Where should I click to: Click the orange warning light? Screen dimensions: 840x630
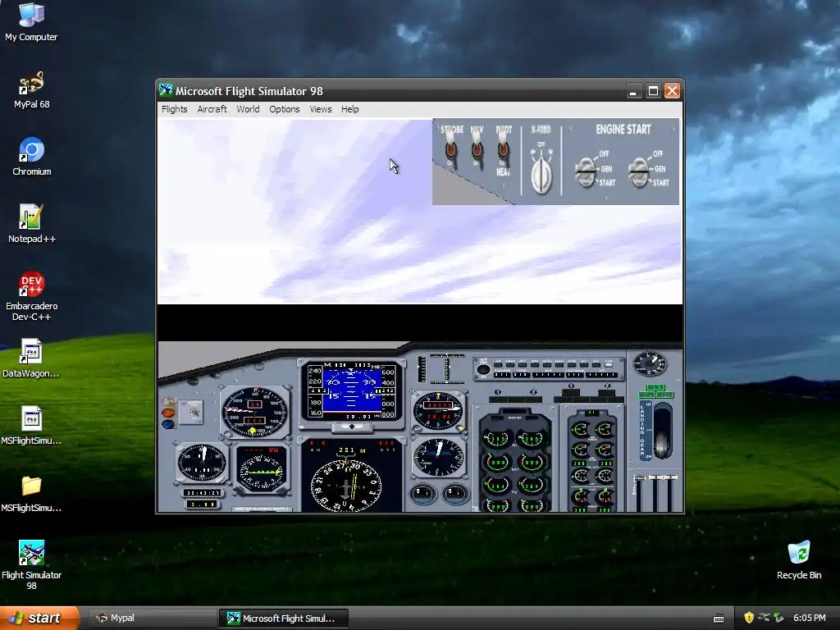168,413
